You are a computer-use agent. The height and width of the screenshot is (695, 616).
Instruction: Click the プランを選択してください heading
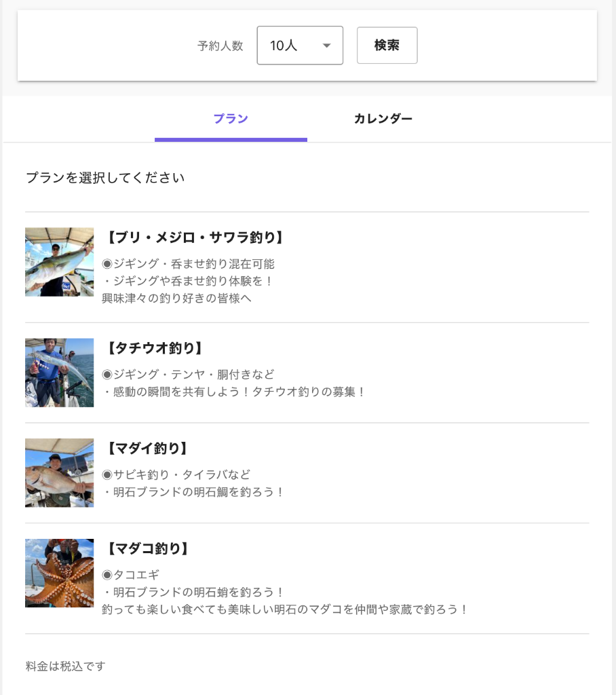pos(105,178)
